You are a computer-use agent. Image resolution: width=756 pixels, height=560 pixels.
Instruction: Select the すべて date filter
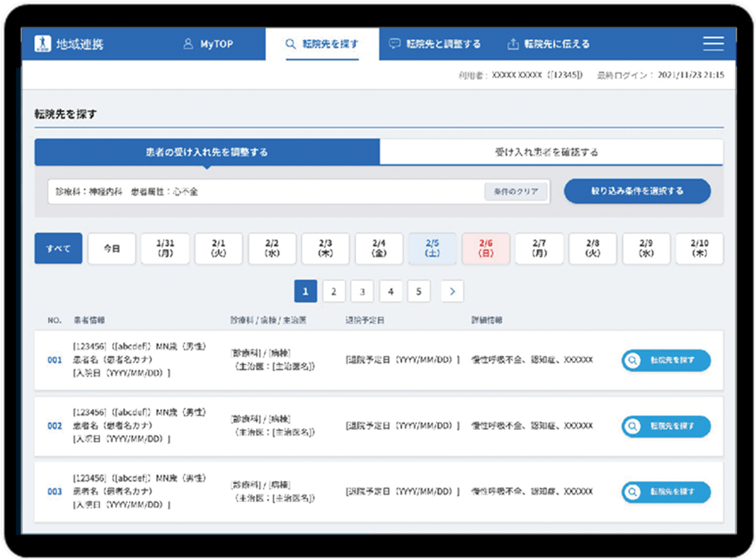[x=58, y=249]
